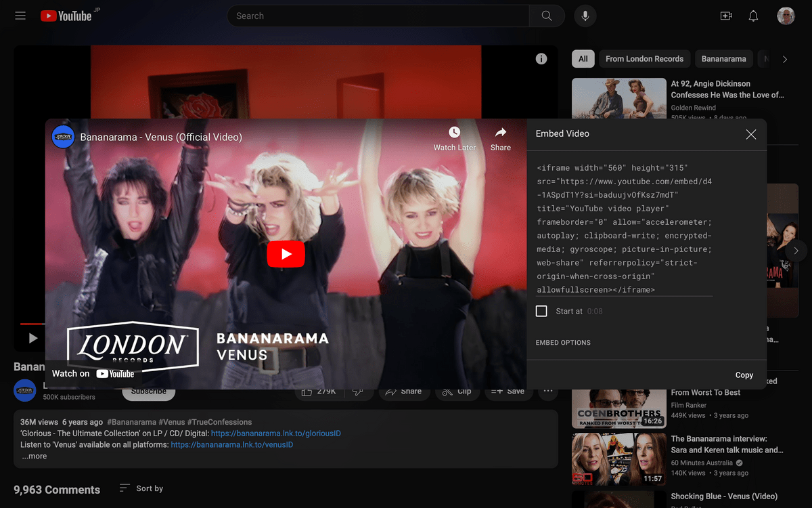This screenshot has width=812, height=508.
Task: Click the Subscribe button
Action: point(149,391)
